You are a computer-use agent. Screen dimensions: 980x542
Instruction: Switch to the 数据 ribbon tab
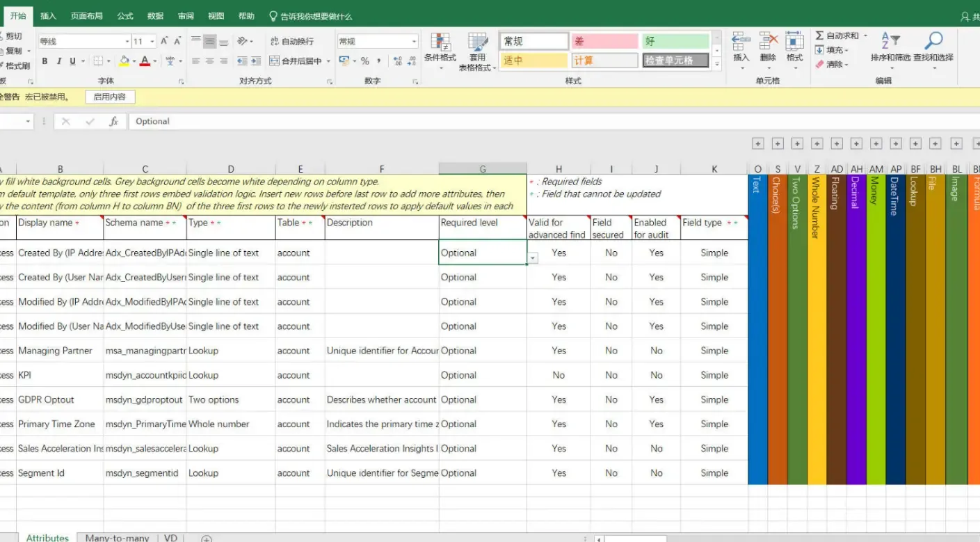tap(154, 15)
